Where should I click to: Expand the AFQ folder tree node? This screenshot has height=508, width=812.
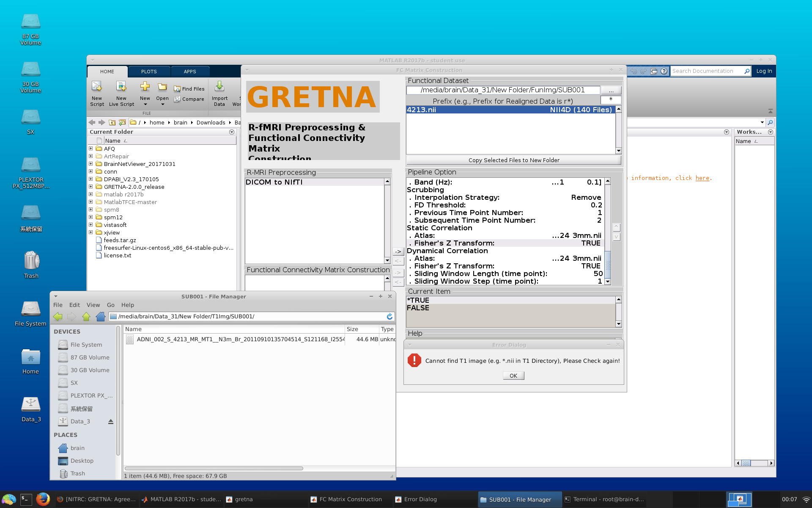click(x=91, y=149)
